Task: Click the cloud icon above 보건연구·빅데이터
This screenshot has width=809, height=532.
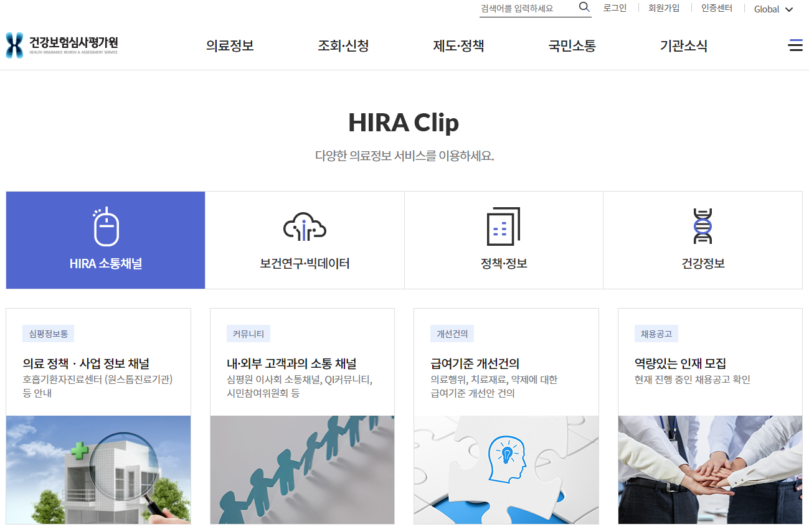Action: [x=305, y=226]
